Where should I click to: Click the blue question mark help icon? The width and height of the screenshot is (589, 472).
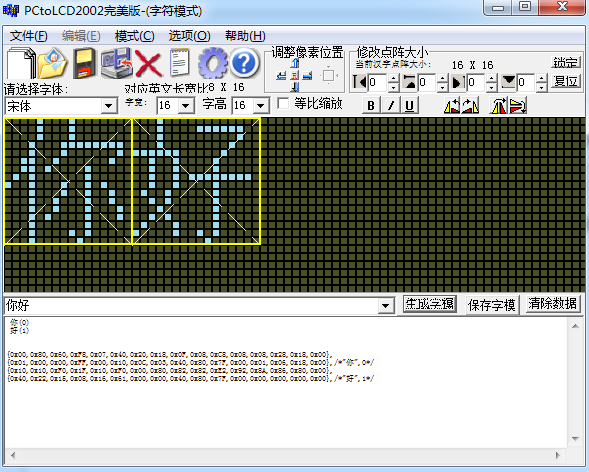(x=244, y=63)
